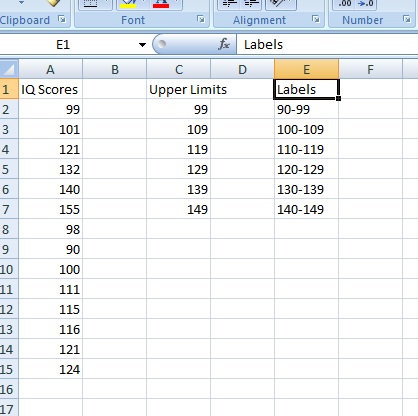Screen dimensions: 418x416
Task: Click upper limit value 139
Action: [178, 189]
